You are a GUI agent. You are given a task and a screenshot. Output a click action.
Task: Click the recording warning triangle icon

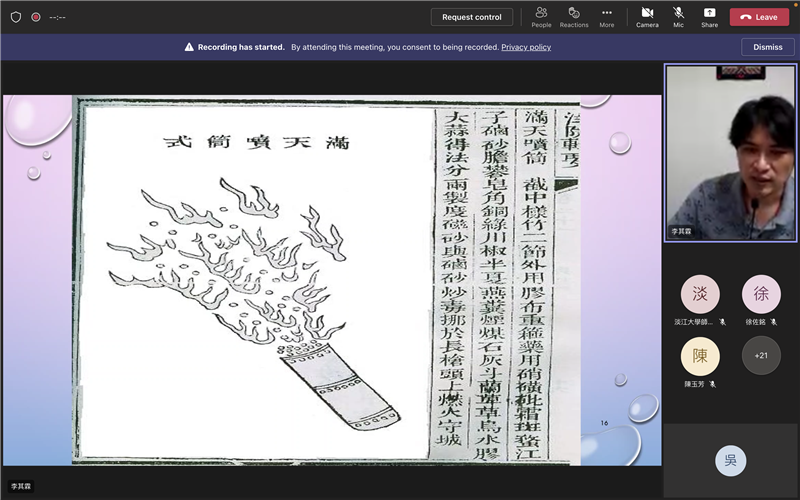(189, 47)
